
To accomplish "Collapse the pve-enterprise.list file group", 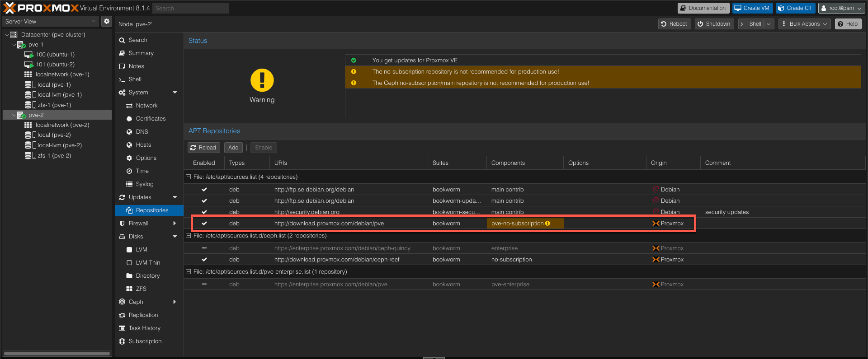I will point(189,272).
